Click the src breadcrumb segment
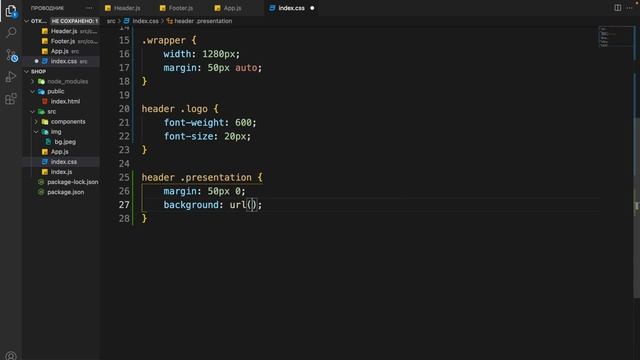640x360 pixels. pyautogui.click(x=111, y=21)
